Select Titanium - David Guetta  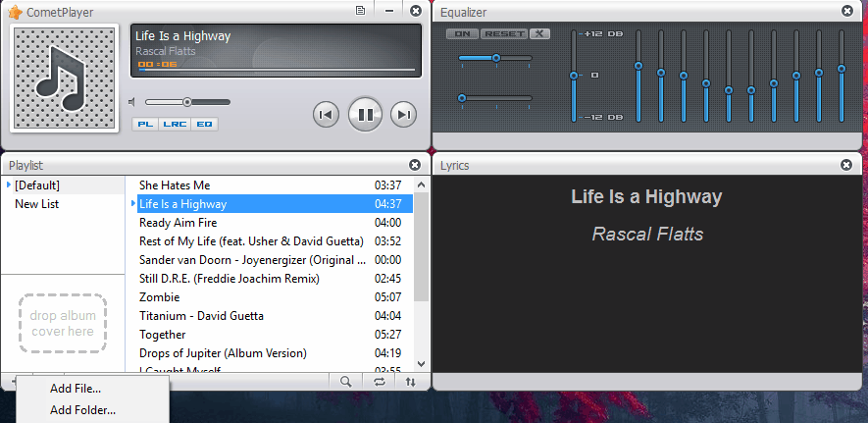[276, 316]
